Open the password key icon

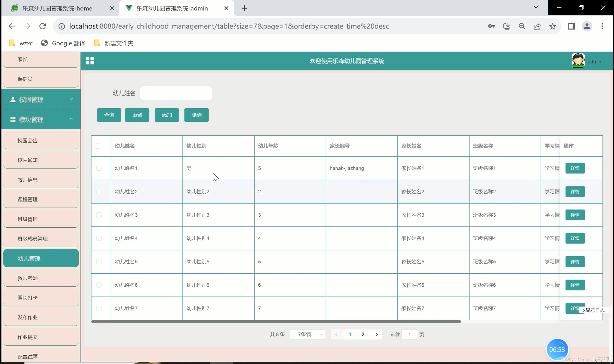coord(491,26)
